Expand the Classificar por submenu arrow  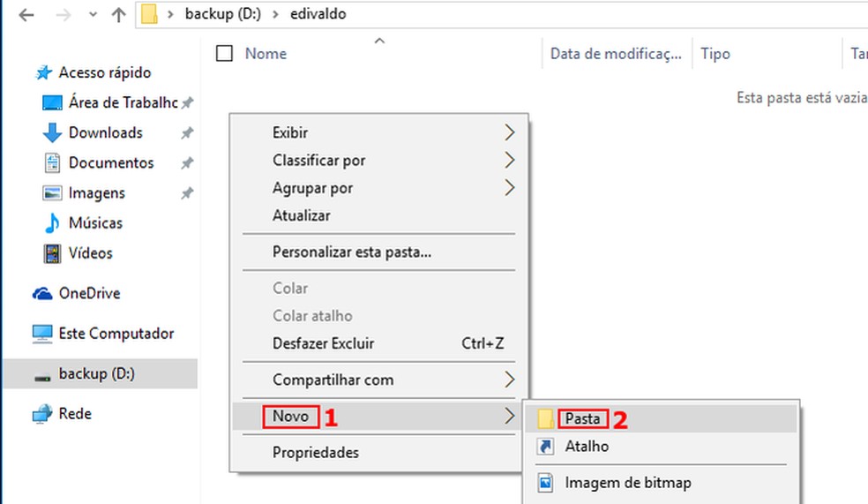click(x=509, y=160)
